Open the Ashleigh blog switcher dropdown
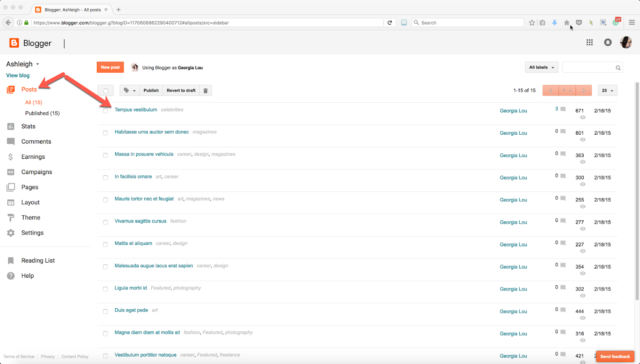640x364 pixels. (x=22, y=64)
